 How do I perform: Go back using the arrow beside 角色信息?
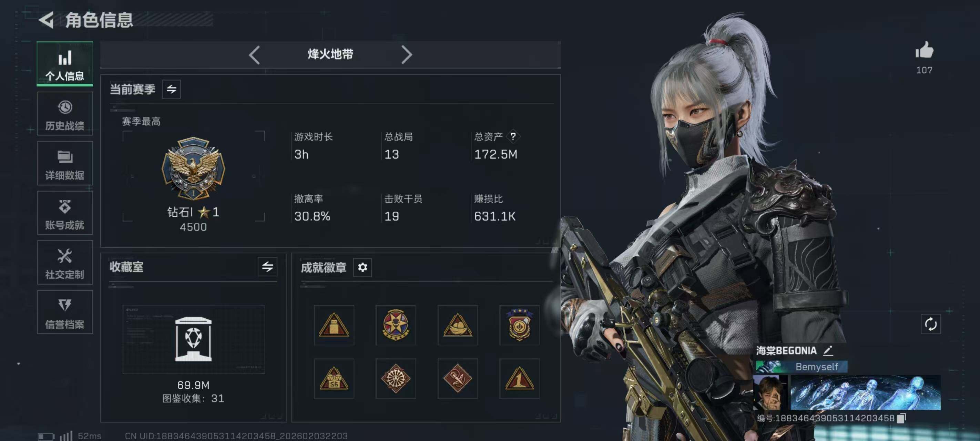pos(47,20)
